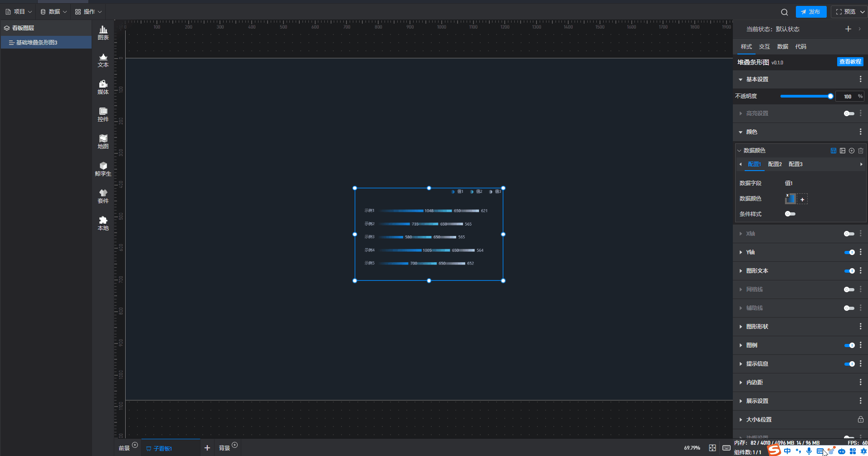The height and width of the screenshot is (456, 868).
Task: Select the 配置2 tab
Action: [x=775, y=164]
